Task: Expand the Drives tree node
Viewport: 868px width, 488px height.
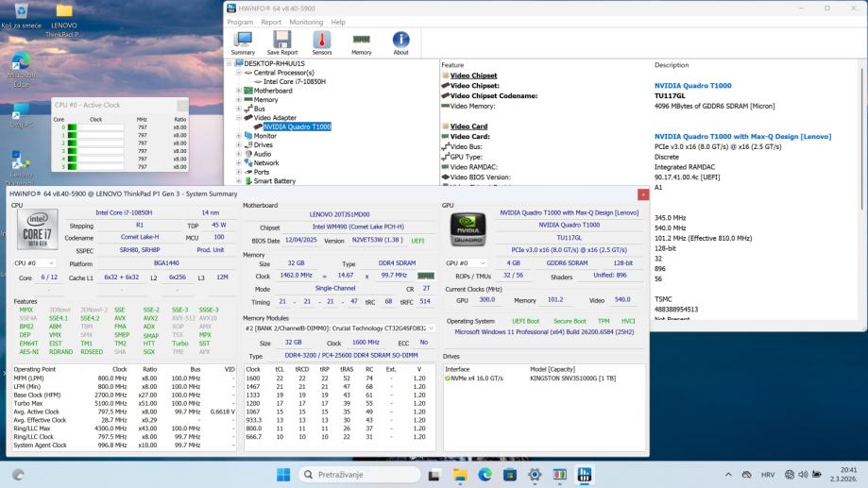Action: pos(239,144)
